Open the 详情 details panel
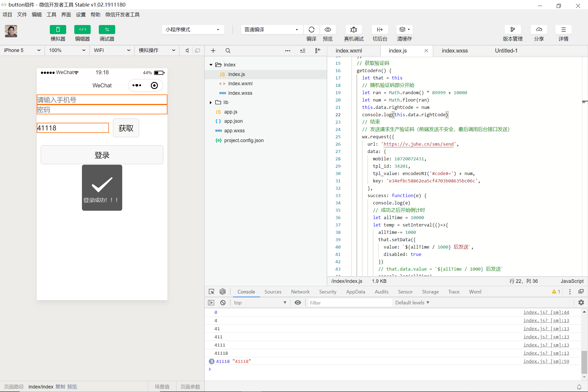Viewport: 588px width, 392px height. [563, 29]
